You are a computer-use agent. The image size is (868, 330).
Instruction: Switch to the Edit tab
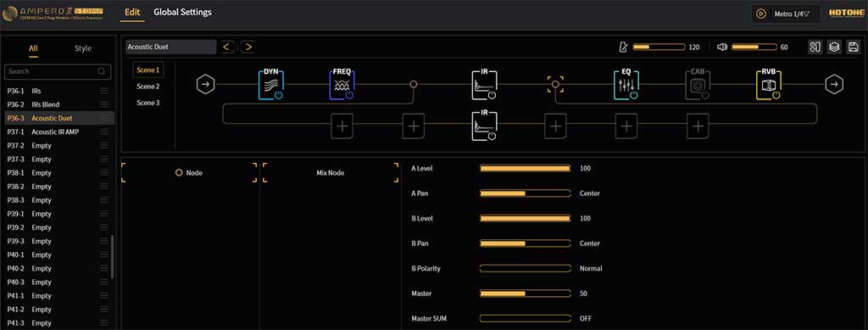coord(132,12)
